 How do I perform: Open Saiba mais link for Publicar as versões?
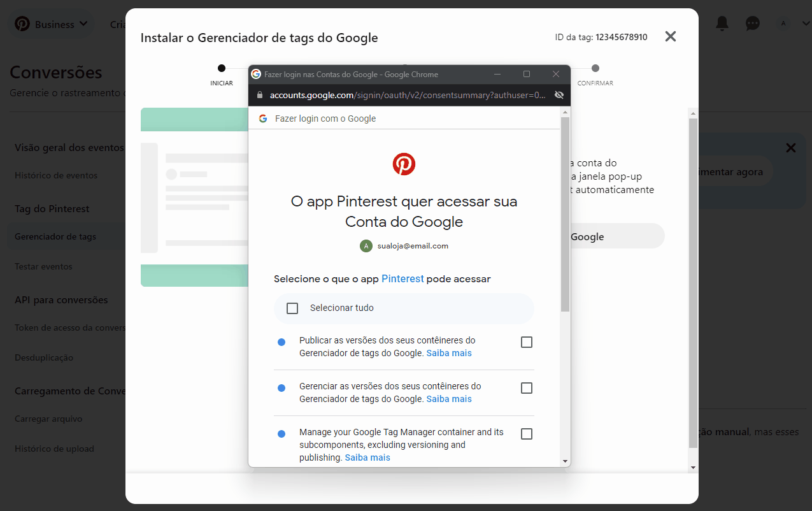[x=449, y=353]
